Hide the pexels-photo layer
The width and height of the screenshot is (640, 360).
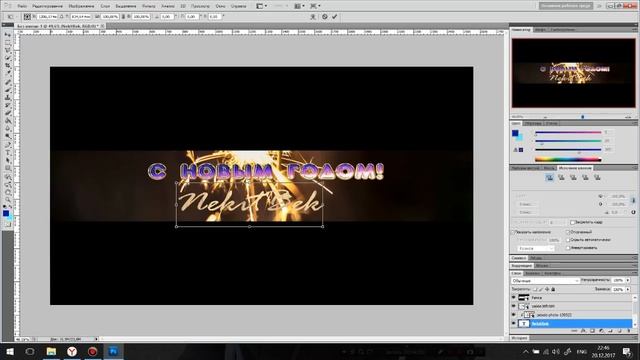[x=514, y=315]
